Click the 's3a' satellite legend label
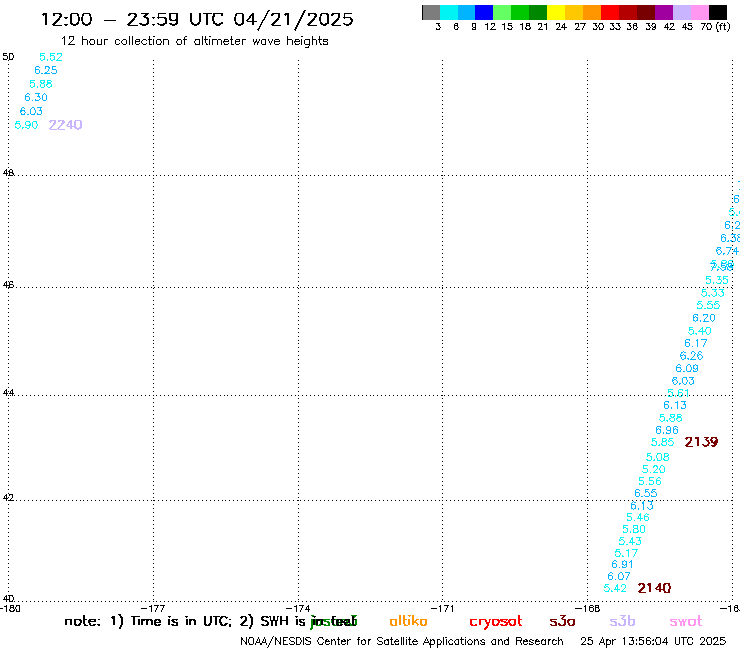This screenshot has height=650, width=740. click(x=562, y=621)
